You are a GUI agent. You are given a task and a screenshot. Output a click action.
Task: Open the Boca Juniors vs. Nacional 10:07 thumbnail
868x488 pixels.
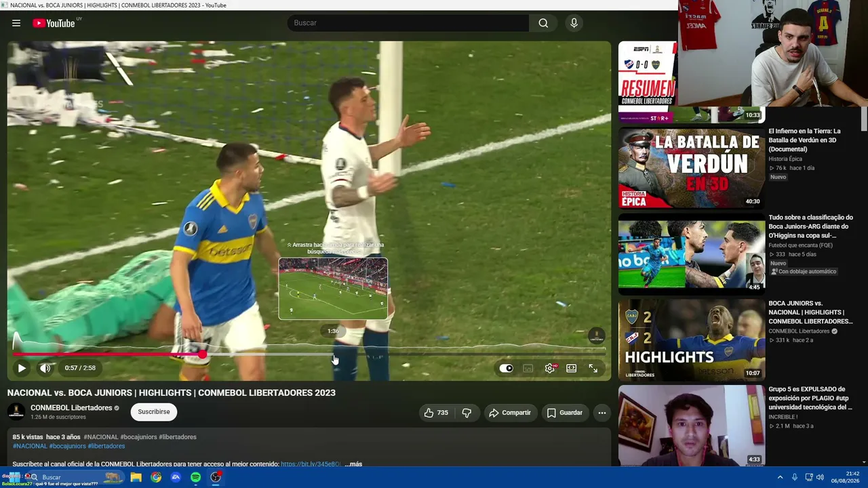point(692,339)
